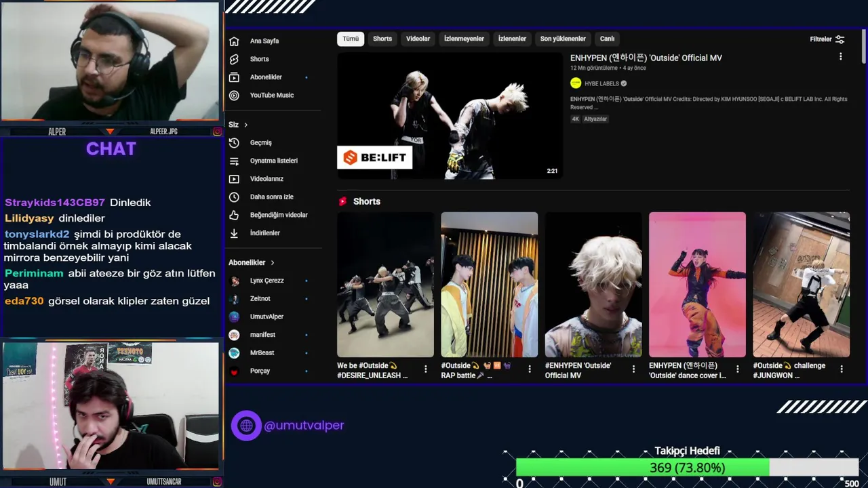Open Oynatma listeleri playlist icon
Viewport: 868px width, 488px height.
click(234, 161)
